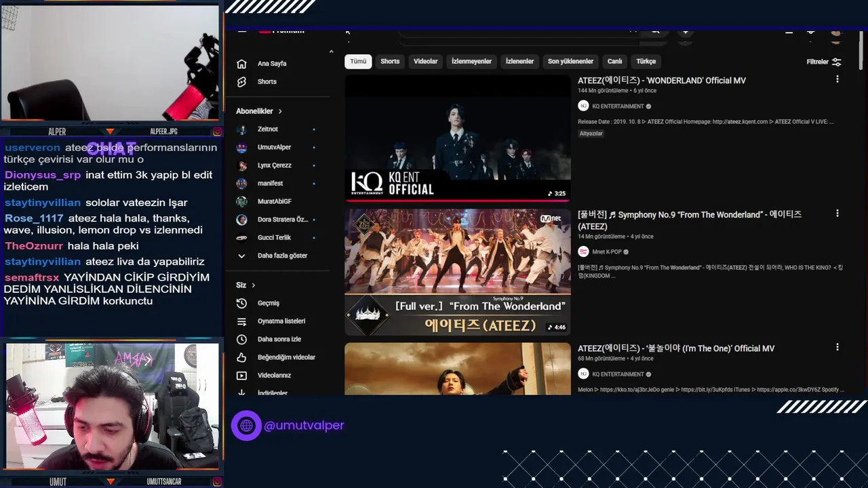Select the Shorts filter chip
The width and height of the screenshot is (868, 488).
pyautogui.click(x=390, y=61)
